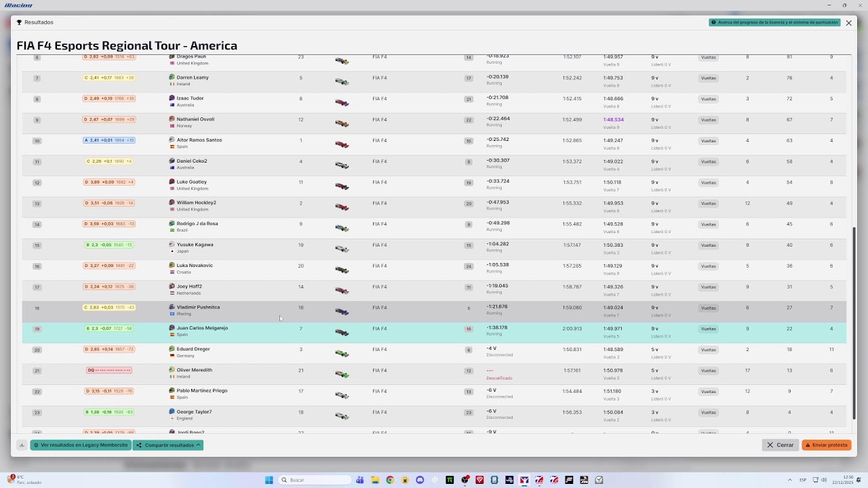Open Vueltas for Darren Leamy
This screenshot has width=868, height=488.
coord(709,78)
